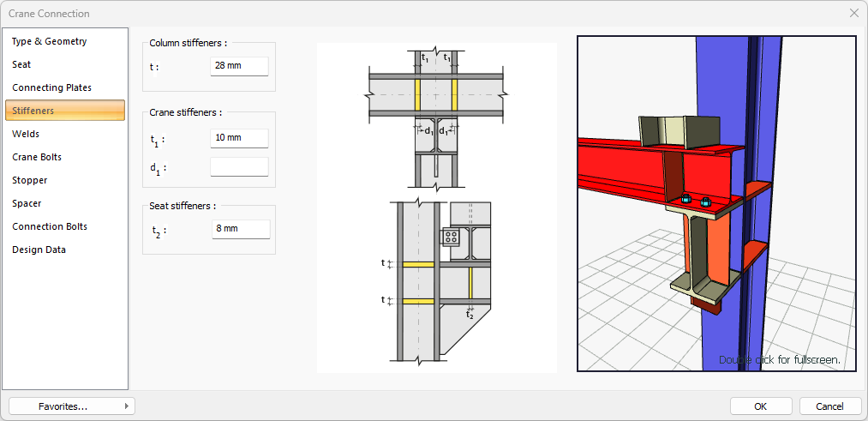Viewport: 868px width, 421px height.
Task: Go to the Welds section
Action: (x=26, y=134)
